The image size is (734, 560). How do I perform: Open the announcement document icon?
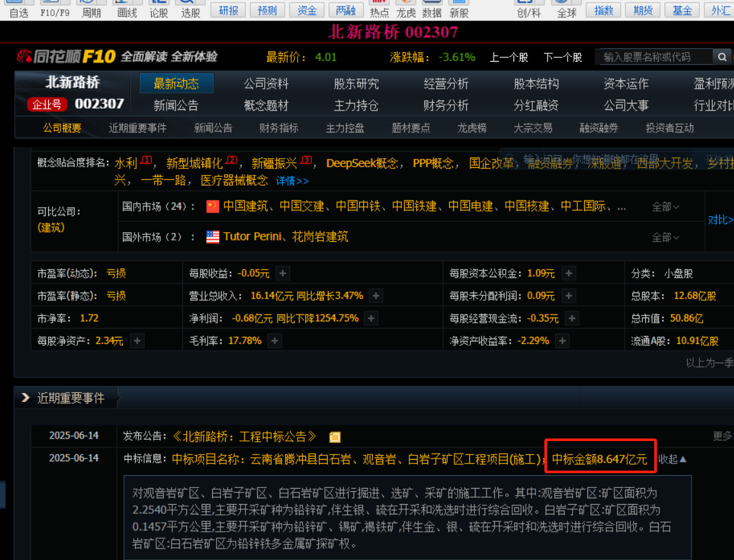pos(335,437)
